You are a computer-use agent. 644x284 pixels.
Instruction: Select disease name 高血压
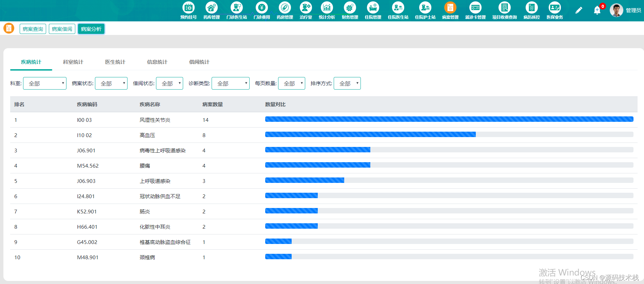[x=148, y=135]
